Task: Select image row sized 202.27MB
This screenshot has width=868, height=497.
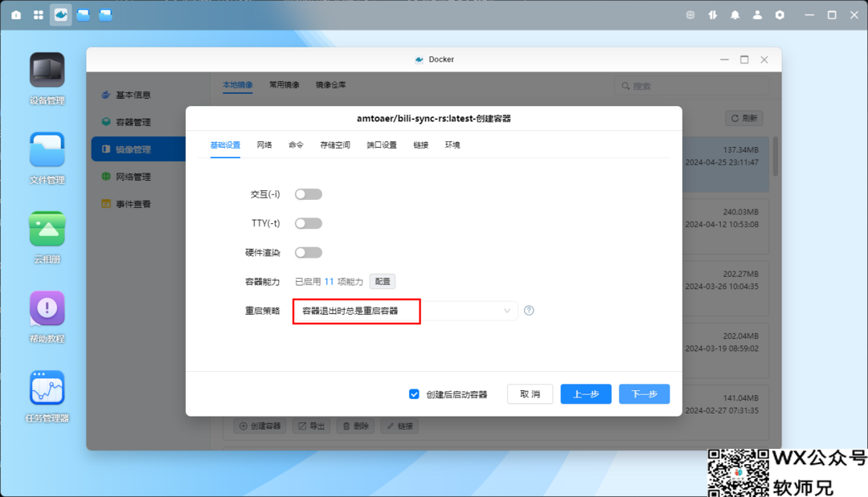Action: 725,288
